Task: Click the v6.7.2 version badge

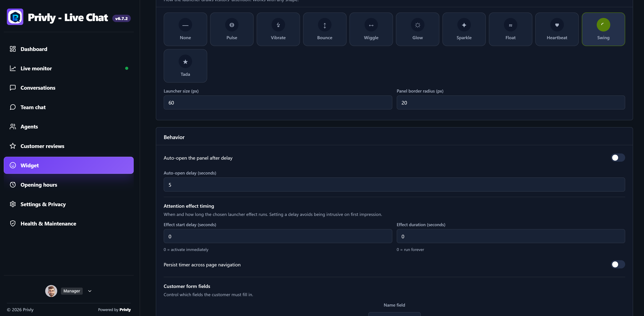Action: pos(121,18)
